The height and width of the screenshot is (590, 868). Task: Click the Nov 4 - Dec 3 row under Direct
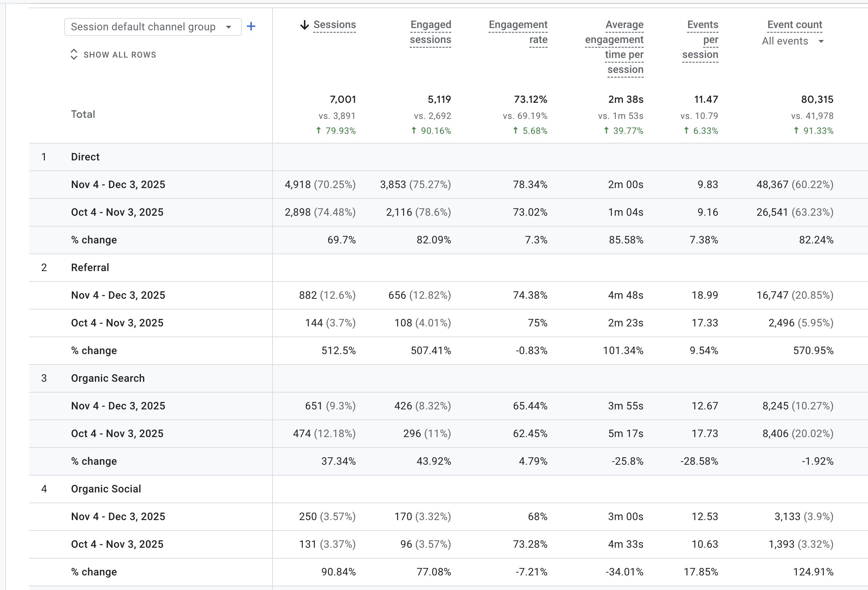[x=118, y=184]
